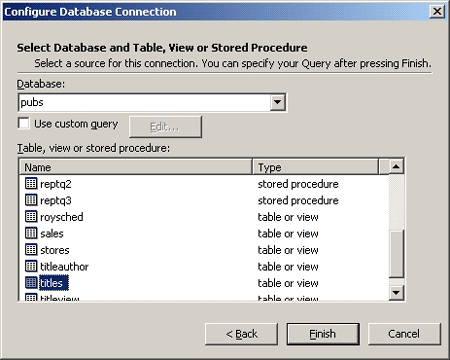Open the Database dropdown arrow
This screenshot has width=450, height=360.
click(277, 102)
